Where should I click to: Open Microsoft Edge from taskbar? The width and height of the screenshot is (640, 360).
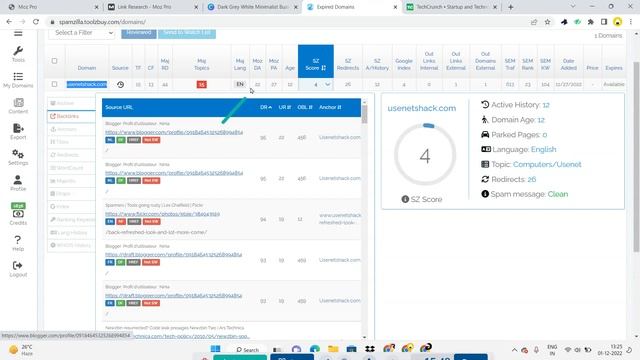[315, 349]
